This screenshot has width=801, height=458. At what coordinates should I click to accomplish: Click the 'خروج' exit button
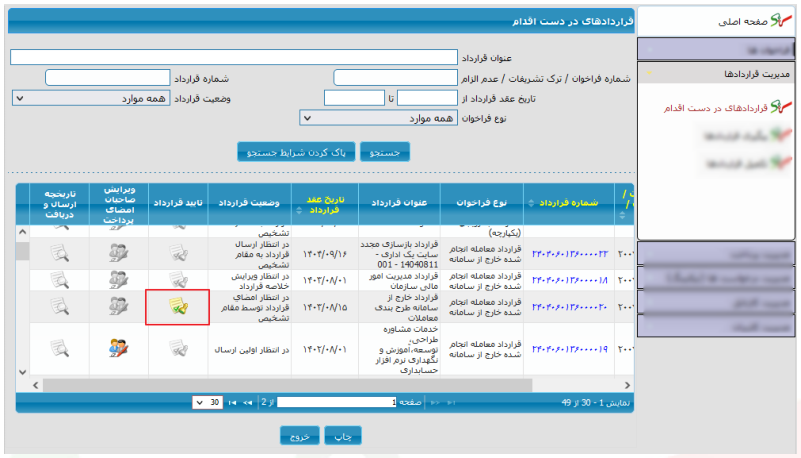pyautogui.click(x=299, y=436)
